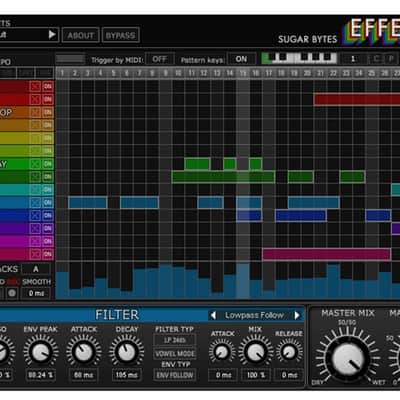Click the ENV PEAK knob
Image resolution: width=400 pixels, height=400 pixels.
(x=41, y=351)
